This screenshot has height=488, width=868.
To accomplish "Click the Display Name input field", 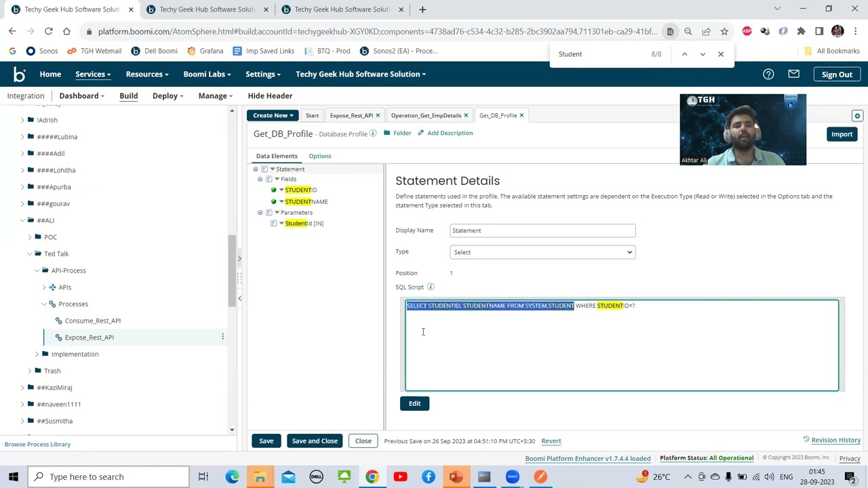I will point(542,230).
